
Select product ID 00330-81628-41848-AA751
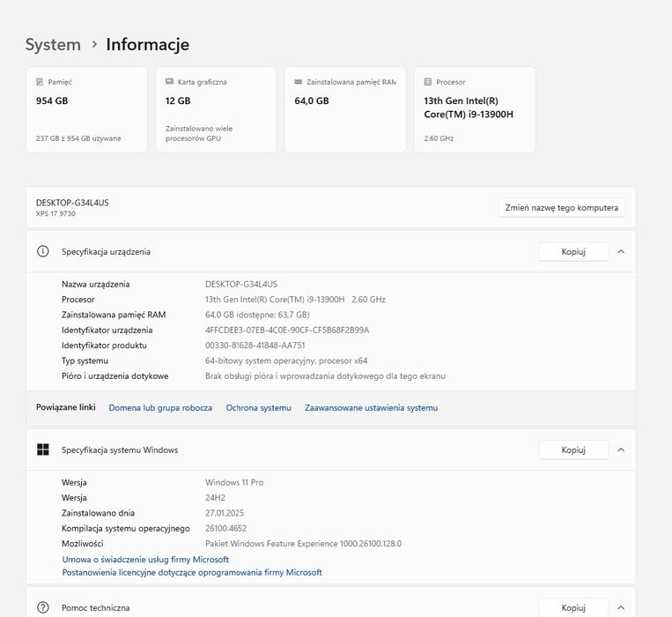(255, 346)
